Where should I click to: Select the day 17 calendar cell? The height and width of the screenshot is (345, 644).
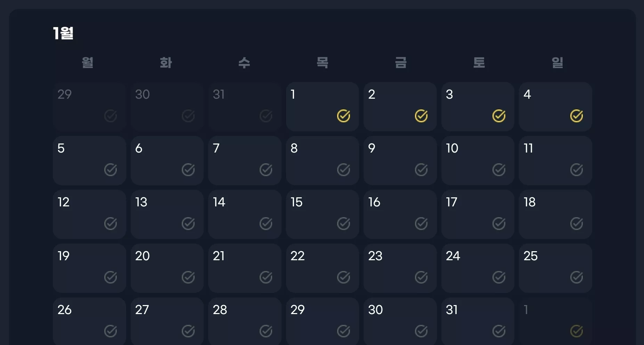[x=478, y=214]
